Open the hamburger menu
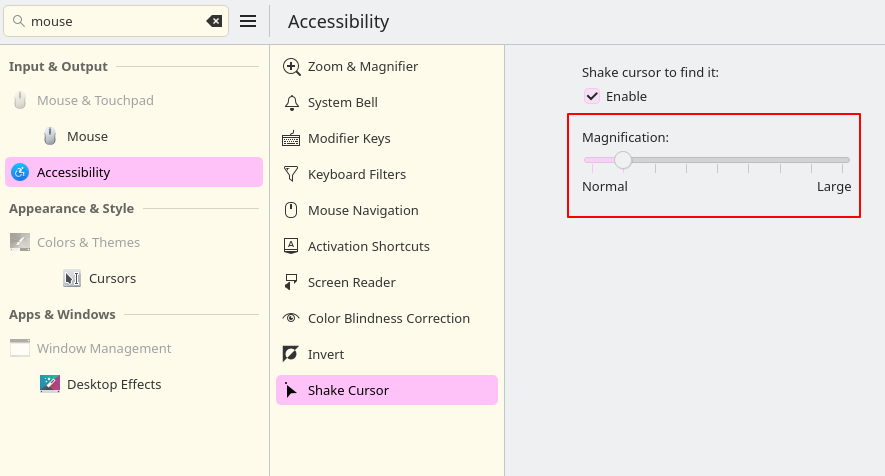Viewport: 885px width, 476px height. point(248,21)
